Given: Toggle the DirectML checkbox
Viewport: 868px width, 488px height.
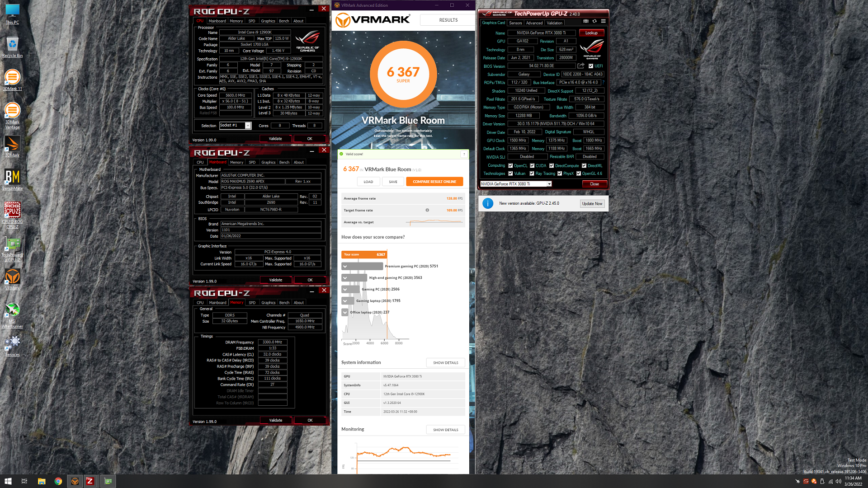Looking at the screenshot, I should point(584,166).
